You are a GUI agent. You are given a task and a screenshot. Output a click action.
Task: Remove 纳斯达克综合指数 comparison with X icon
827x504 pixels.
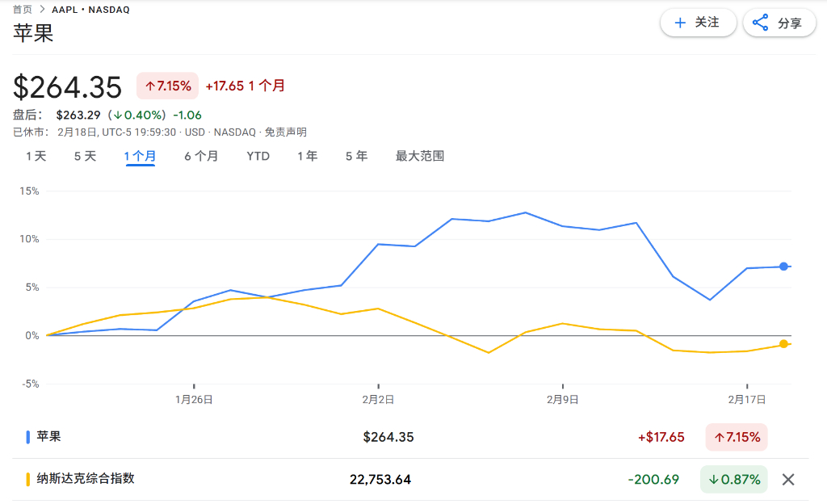click(x=788, y=479)
